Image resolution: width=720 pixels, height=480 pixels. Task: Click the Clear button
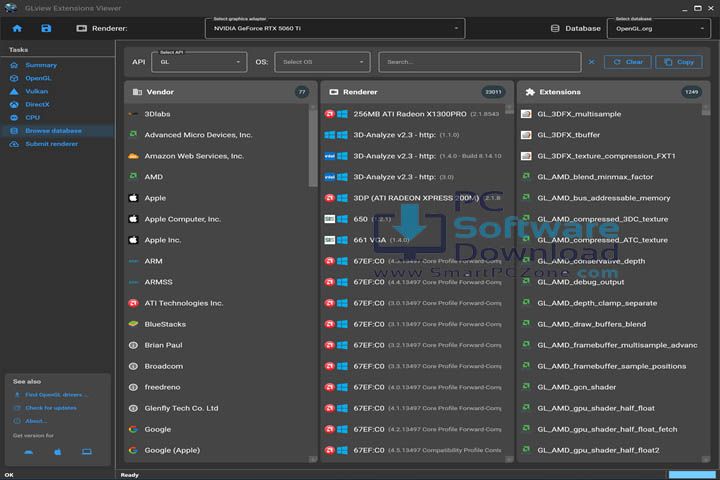[x=628, y=62]
